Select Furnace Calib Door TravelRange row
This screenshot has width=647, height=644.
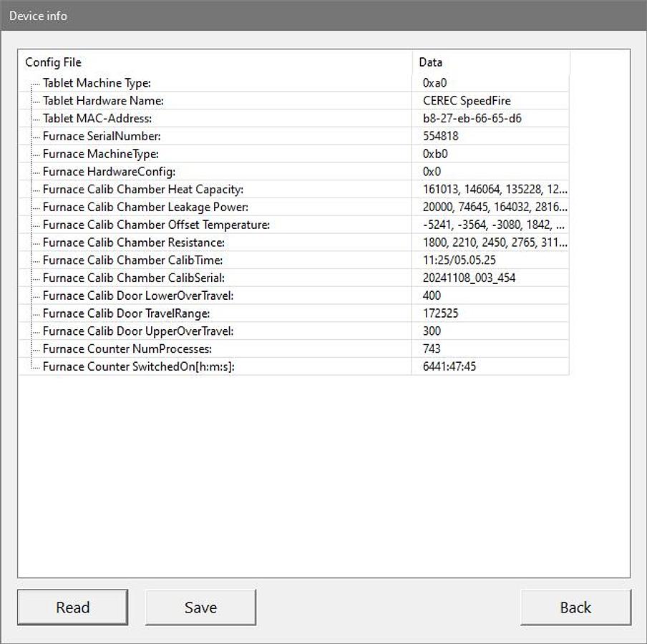pos(126,313)
